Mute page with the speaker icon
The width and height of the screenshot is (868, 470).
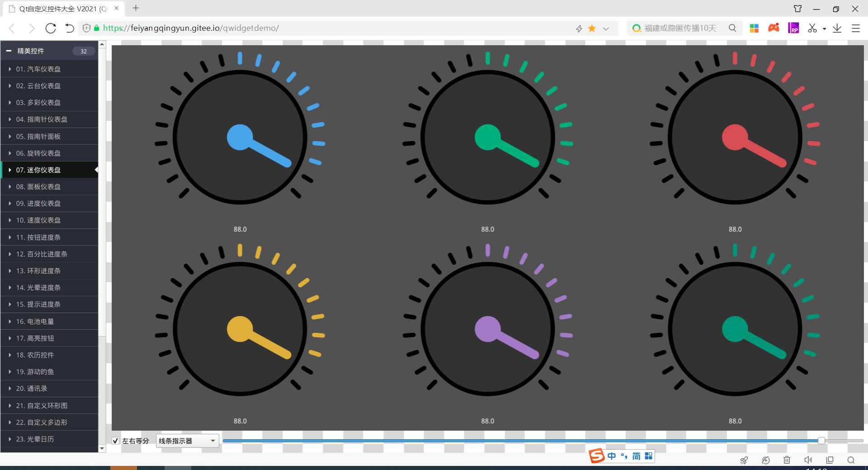coord(808,460)
